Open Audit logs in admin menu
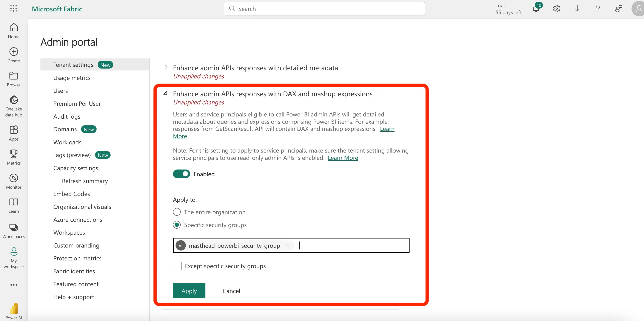Viewport: 644px width, 321px height. point(67,116)
